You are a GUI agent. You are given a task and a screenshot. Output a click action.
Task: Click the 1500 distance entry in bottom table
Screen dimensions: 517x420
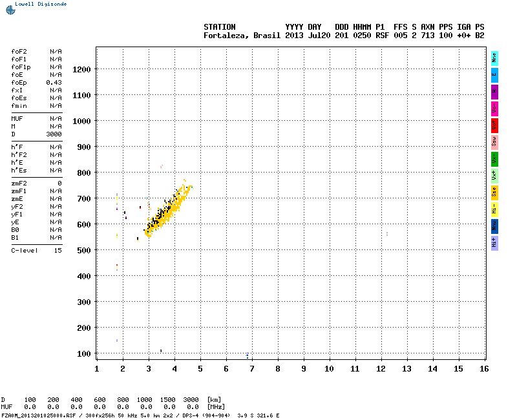tap(167, 400)
